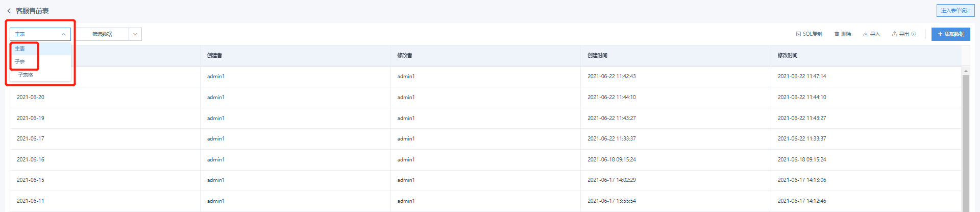Click creation time 2021-06-17 14:02:29
Screen dimensions: 980x212
pyautogui.click(x=611, y=180)
